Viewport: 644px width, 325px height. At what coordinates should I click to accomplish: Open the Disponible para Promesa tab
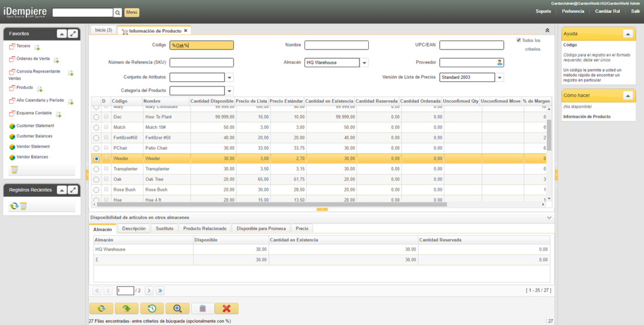pyautogui.click(x=261, y=228)
